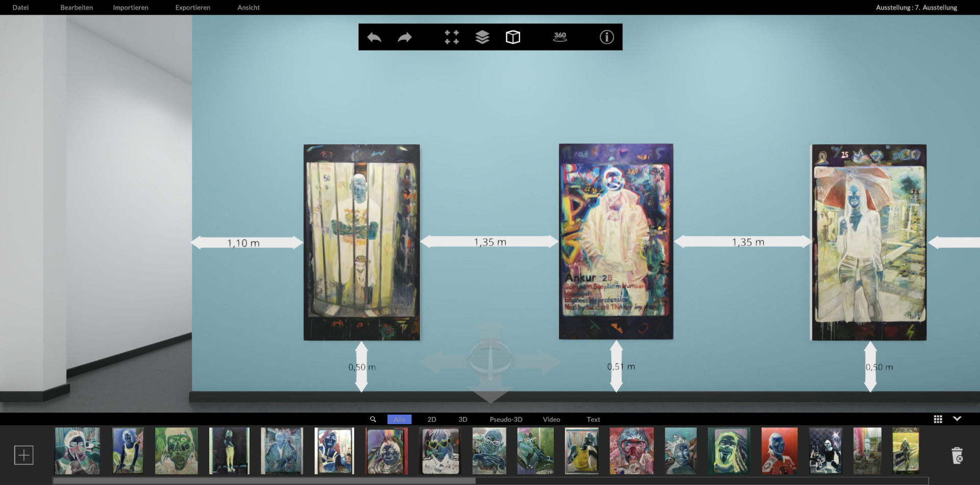Image resolution: width=980 pixels, height=485 pixels.
Task: Select the red snorkel mask thumbnail
Action: pos(631,451)
